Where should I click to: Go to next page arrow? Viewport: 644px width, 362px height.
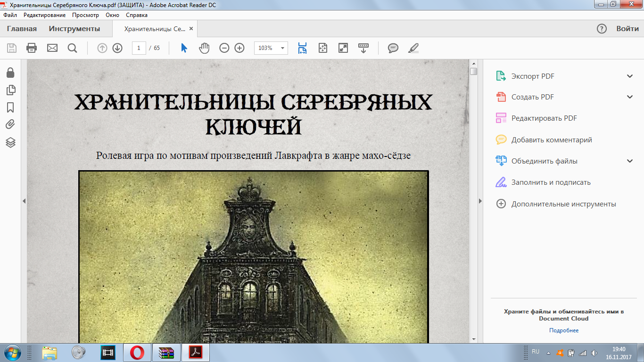pos(117,48)
